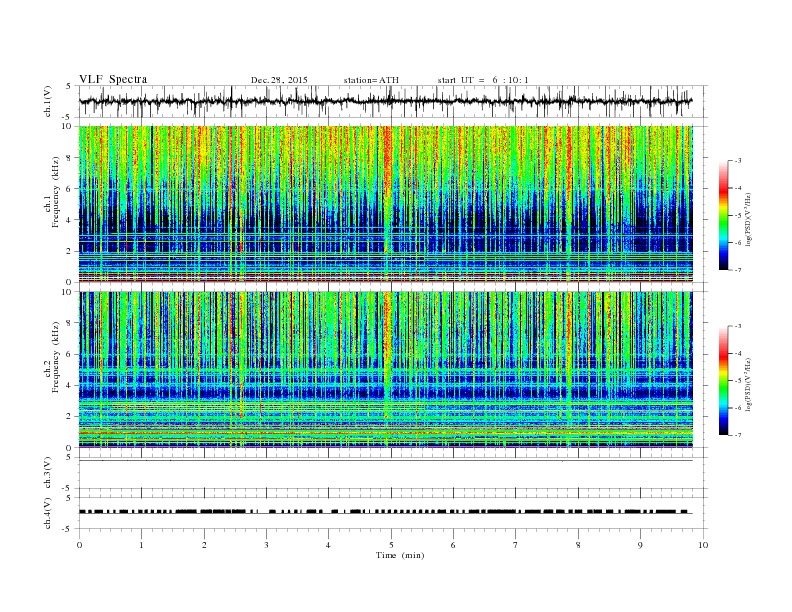Click the "6" tick on the time axis
Viewport: 792px width, 612px height.
pos(453,545)
